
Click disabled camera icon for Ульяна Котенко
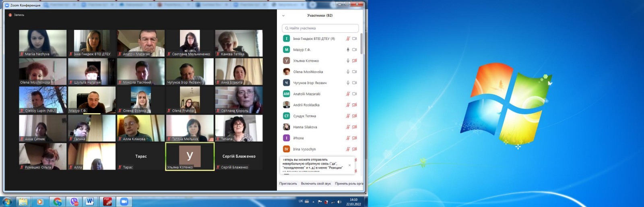click(355, 61)
